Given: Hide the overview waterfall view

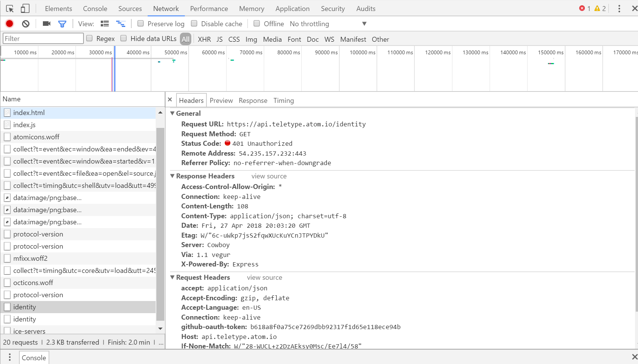Looking at the screenshot, I should pos(121,24).
